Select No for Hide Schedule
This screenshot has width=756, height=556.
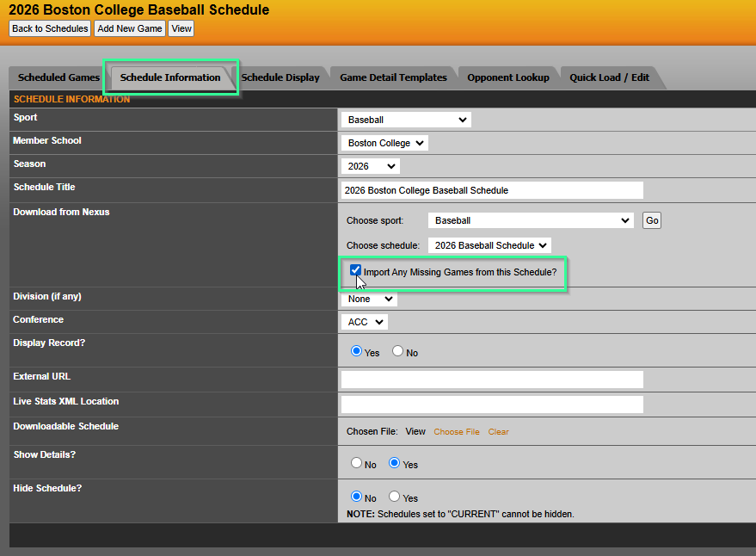[356, 496]
